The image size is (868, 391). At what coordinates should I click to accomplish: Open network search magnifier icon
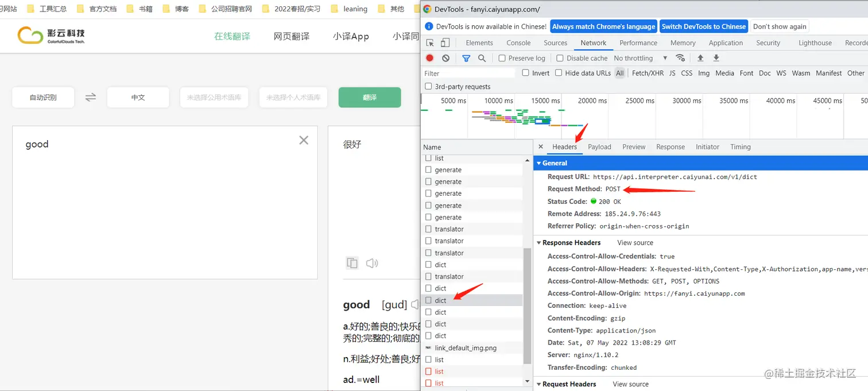click(482, 58)
